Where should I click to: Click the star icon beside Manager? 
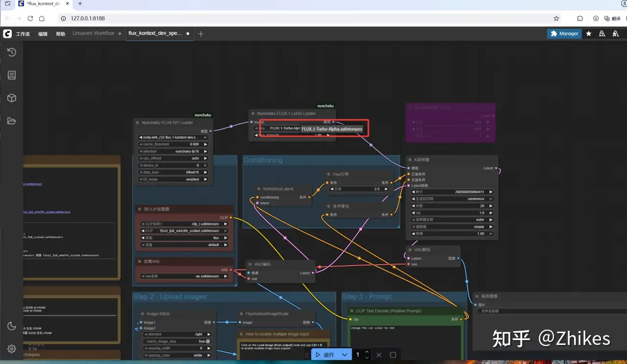(x=589, y=34)
